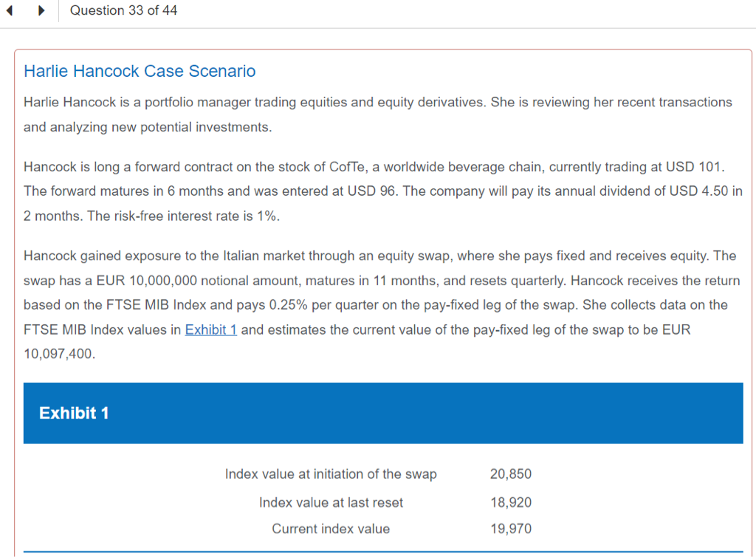The width and height of the screenshot is (756, 557).
Task: Advance with the next question arrow
Action: pos(41,11)
